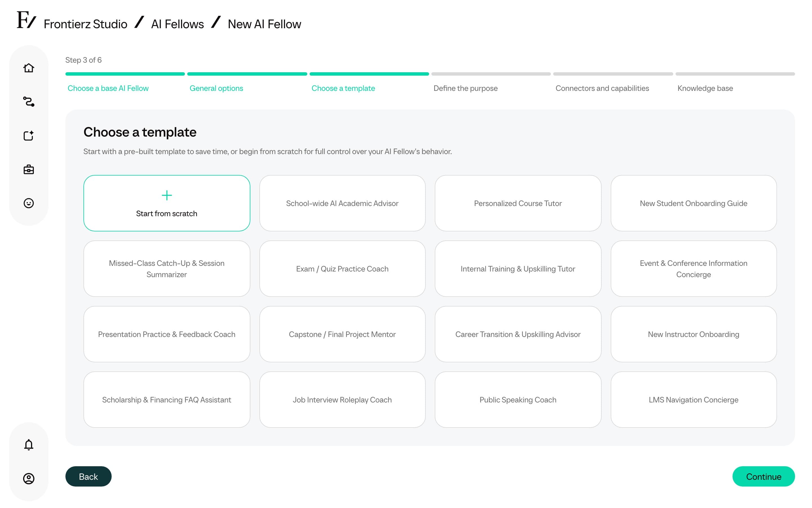Click the last gray progress bar segment
Viewport: 812px width, 508px height.
click(735, 74)
